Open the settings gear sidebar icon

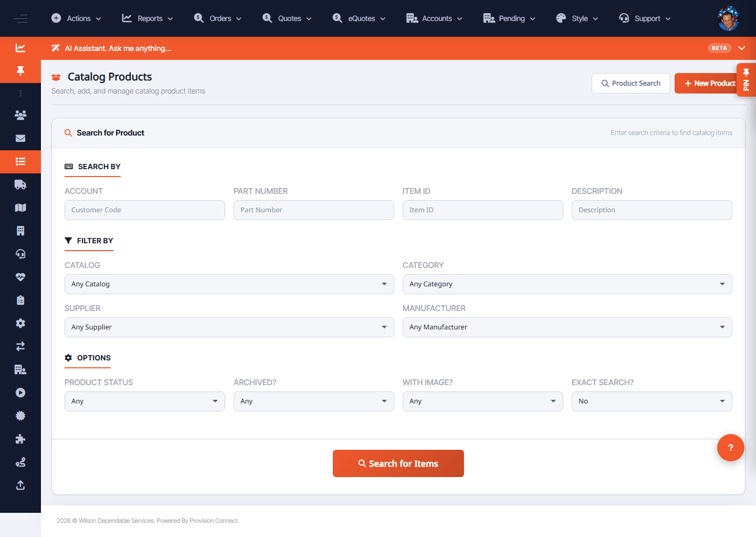click(x=20, y=323)
